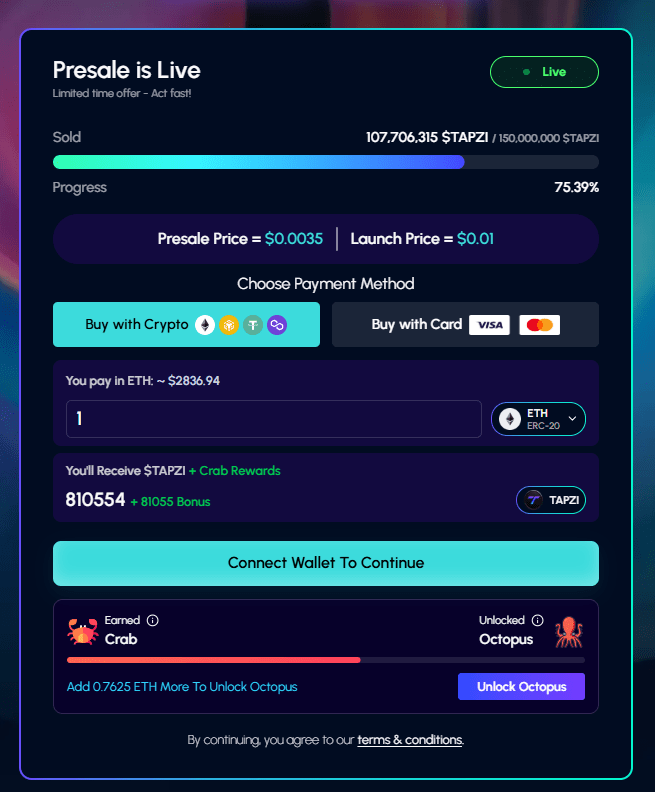Screen dimensions: 655x792
Task: Click the Visa card logo
Action: tap(489, 325)
